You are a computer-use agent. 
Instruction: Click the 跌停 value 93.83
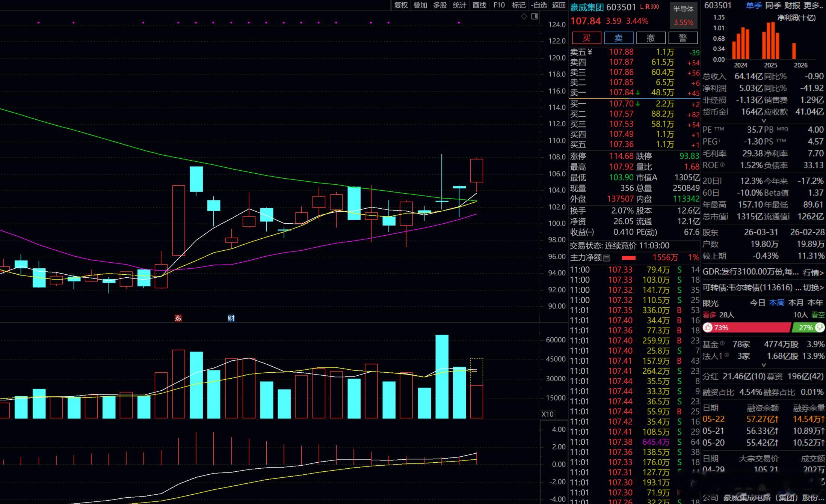[x=689, y=156]
